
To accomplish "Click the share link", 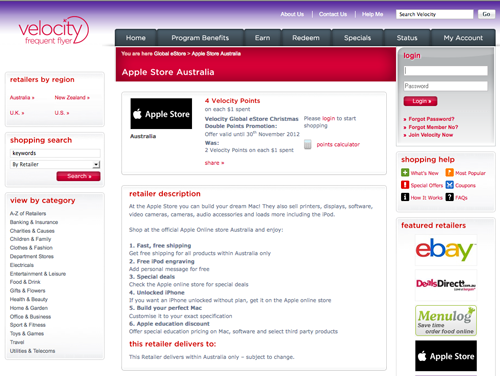I will point(214,163).
